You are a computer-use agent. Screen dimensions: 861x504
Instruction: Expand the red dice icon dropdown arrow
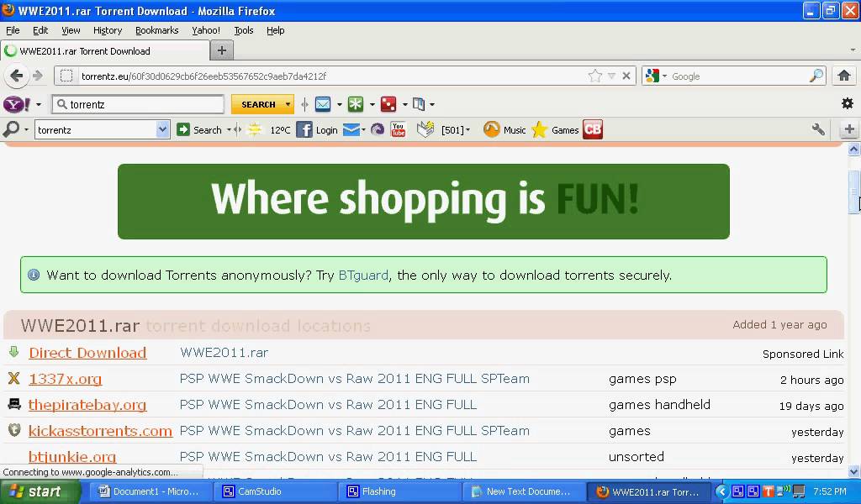pyautogui.click(x=405, y=104)
